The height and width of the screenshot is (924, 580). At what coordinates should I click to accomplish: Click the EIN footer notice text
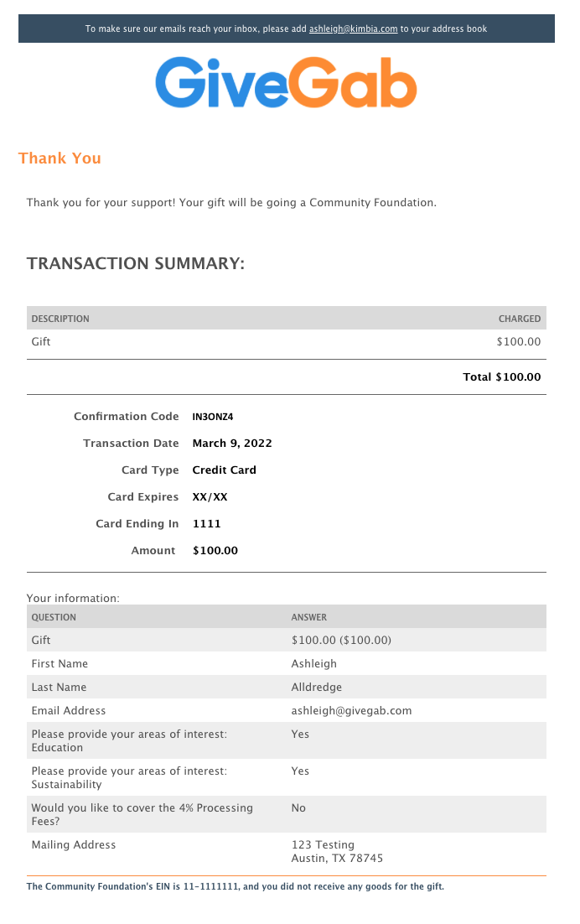coord(236,886)
